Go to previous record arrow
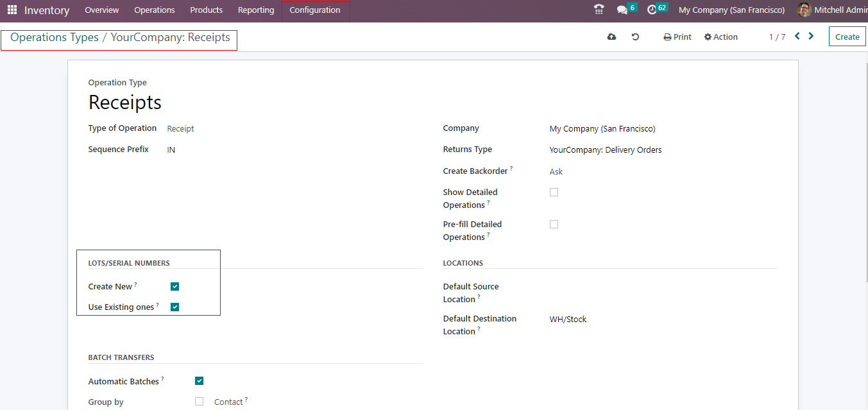The height and width of the screenshot is (410, 868). 797,37
